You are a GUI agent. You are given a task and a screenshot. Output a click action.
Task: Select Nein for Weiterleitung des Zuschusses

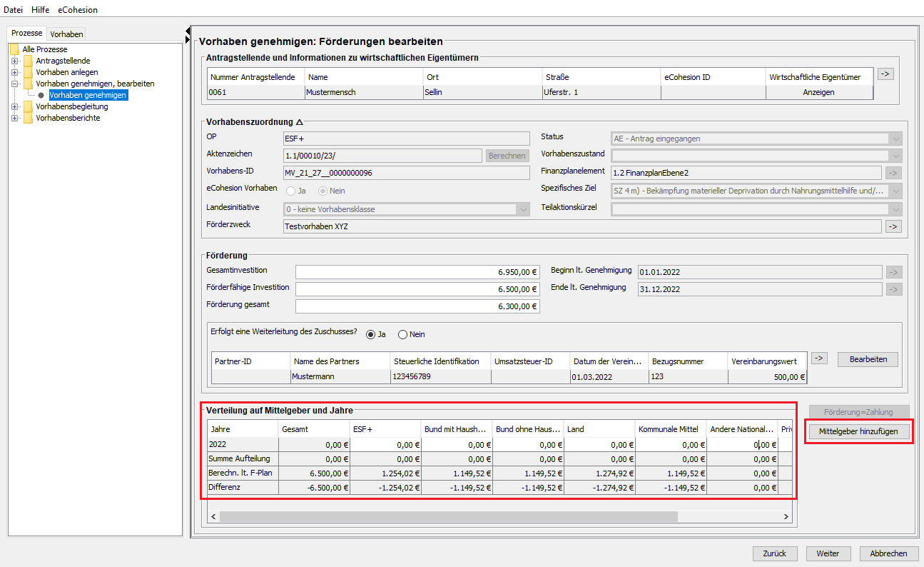click(402, 334)
